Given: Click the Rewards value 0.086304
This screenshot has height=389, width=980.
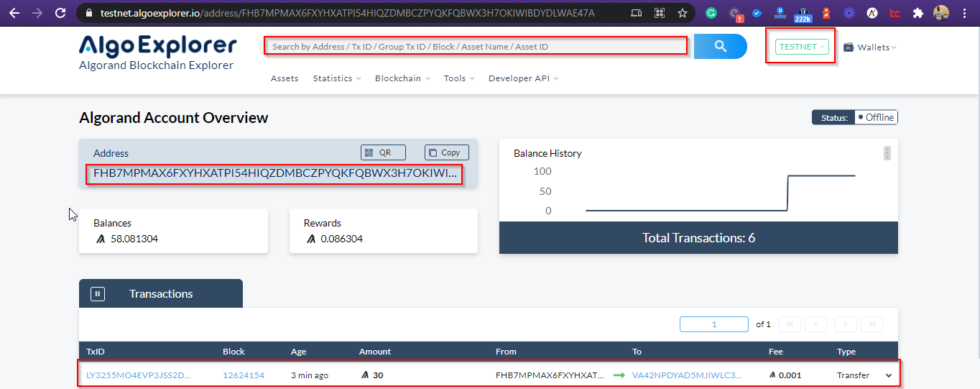Looking at the screenshot, I should (341, 239).
